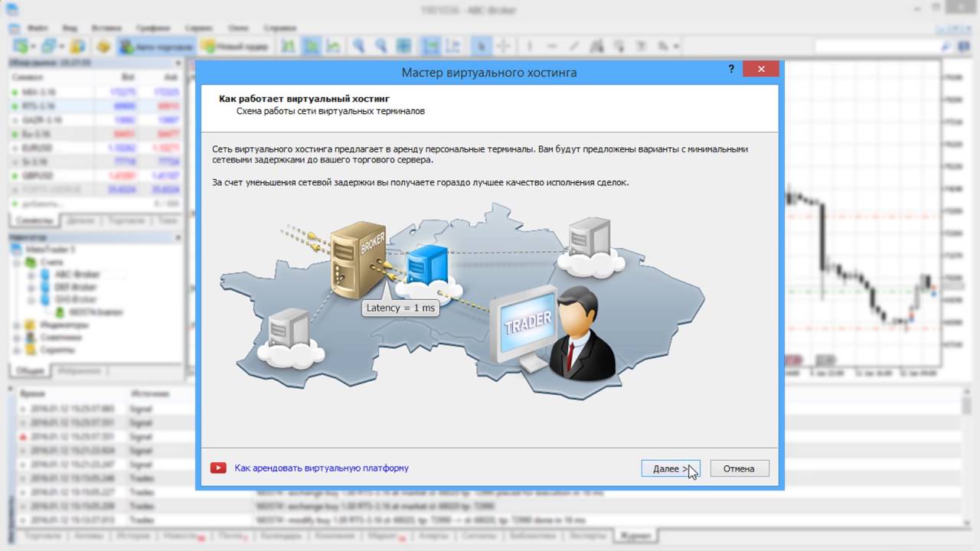Select GBPUSD row in Market Watch
Viewport: 980px width, 551px height.
(x=95, y=175)
